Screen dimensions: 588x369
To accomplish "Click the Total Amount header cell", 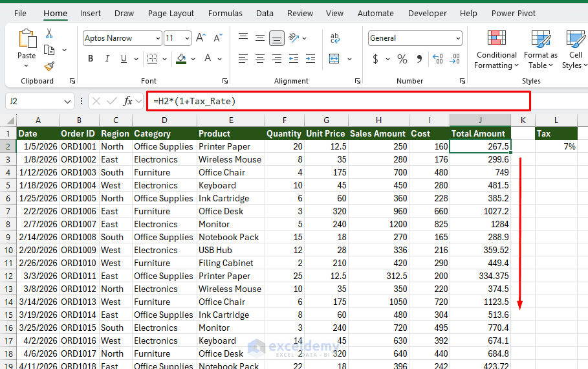I will [480, 133].
